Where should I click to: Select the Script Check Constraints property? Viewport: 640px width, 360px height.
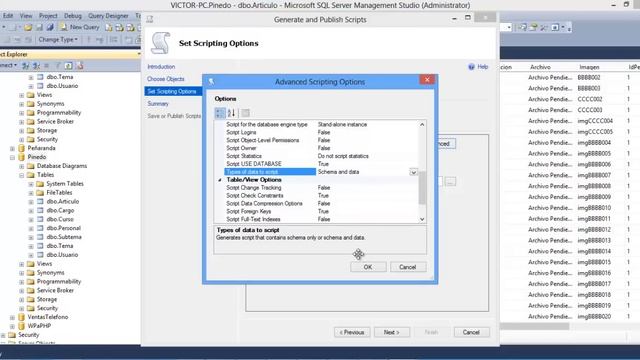tap(321, 196)
